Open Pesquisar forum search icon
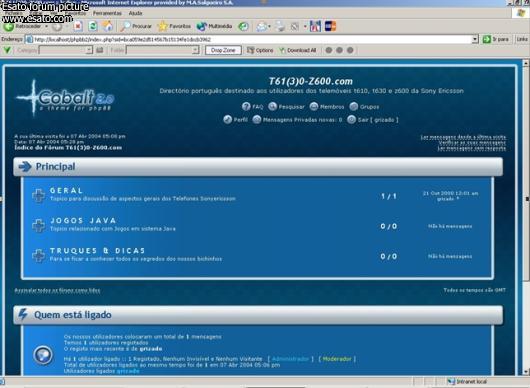530x388 pixels. pyautogui.click(x=272, y=106)
